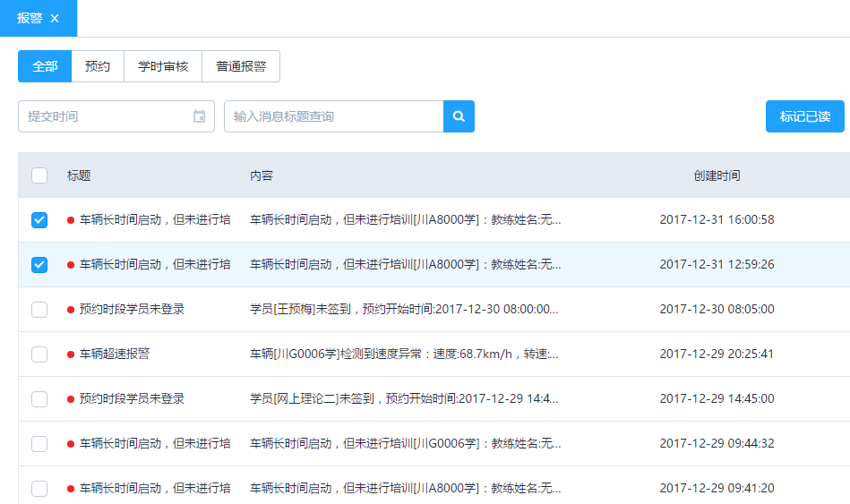The width and height of the screenshot is (850, 504).
Task: Uncheck the 12:59:26 alarm row checkbox
Action: click(39, 265)
